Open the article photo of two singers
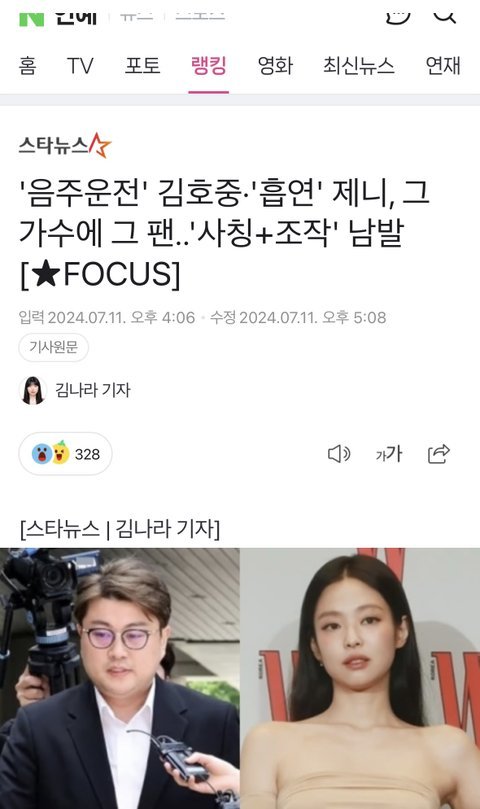Viewport: 480px width, 809px height. pos(240,678)
